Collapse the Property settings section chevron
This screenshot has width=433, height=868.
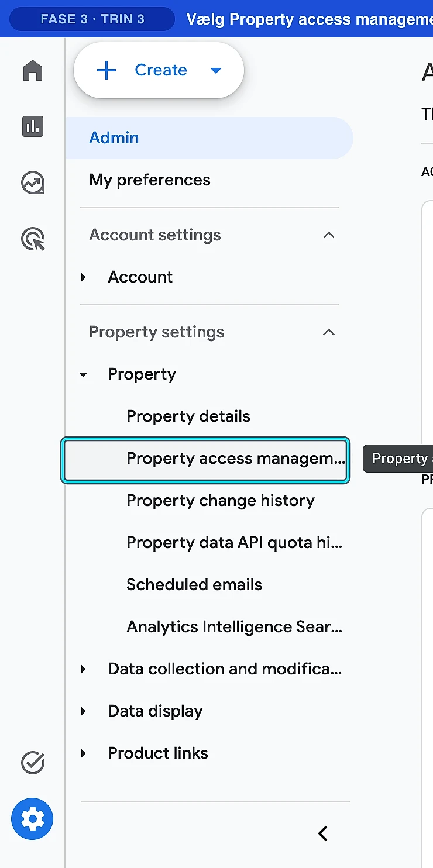tap(329, 332)
